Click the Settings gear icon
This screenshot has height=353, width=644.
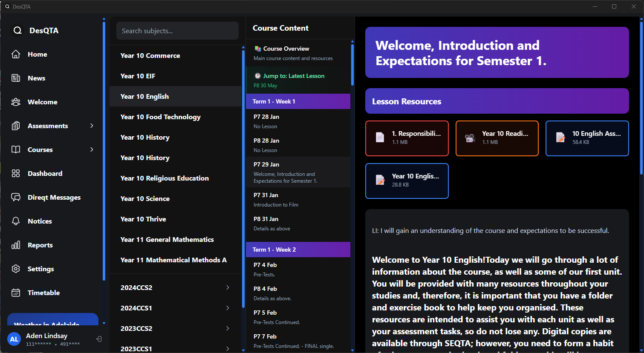pos(16,269)
